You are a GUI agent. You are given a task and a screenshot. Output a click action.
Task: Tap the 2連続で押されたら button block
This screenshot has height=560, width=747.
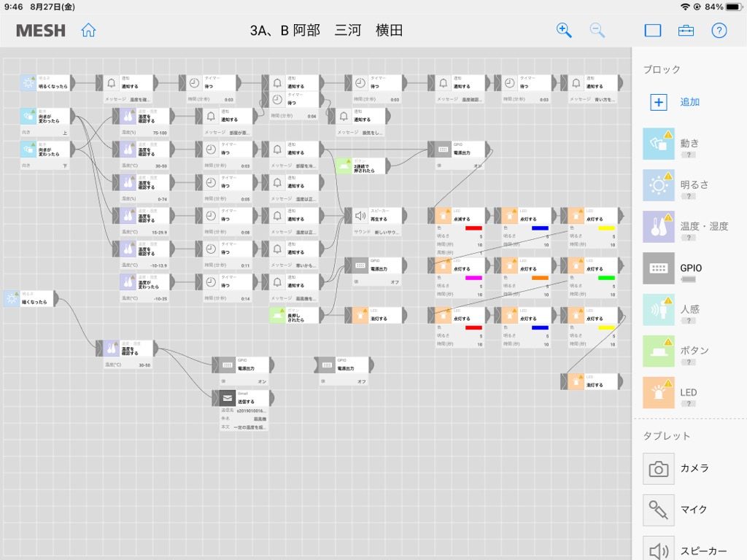[363, 166]
